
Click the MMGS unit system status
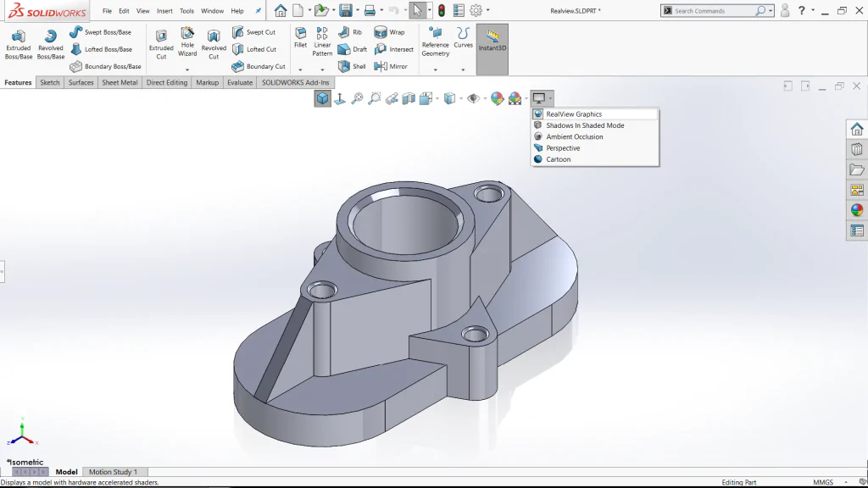[823, 482]
